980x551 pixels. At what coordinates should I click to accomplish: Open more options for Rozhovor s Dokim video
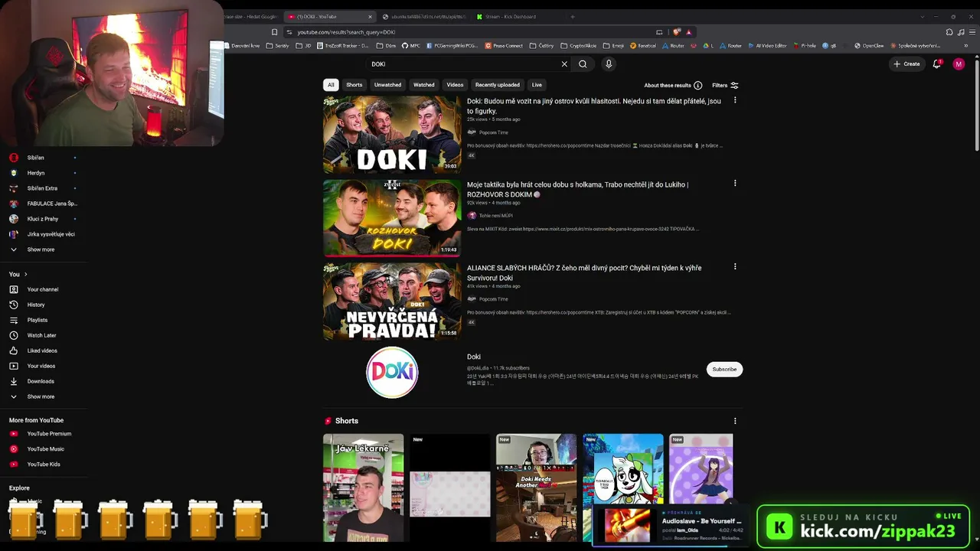[735, 184]
